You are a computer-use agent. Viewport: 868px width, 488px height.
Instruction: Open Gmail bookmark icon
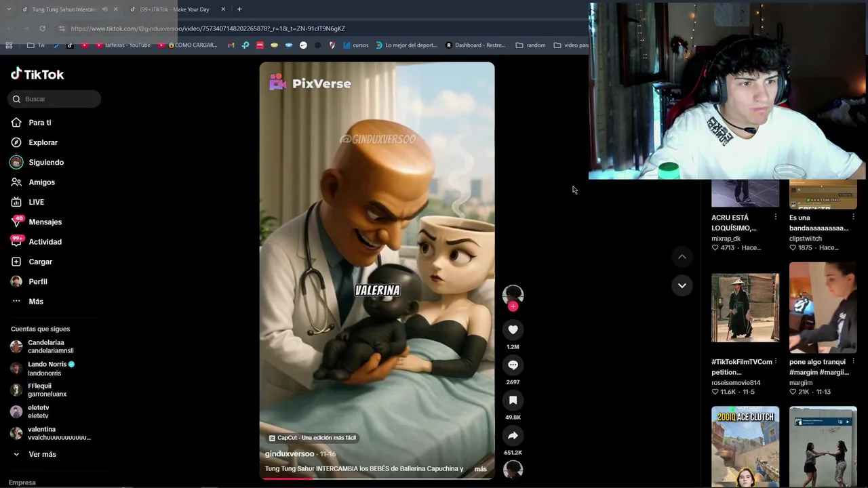pyautogui.click(x=231, y=45)
